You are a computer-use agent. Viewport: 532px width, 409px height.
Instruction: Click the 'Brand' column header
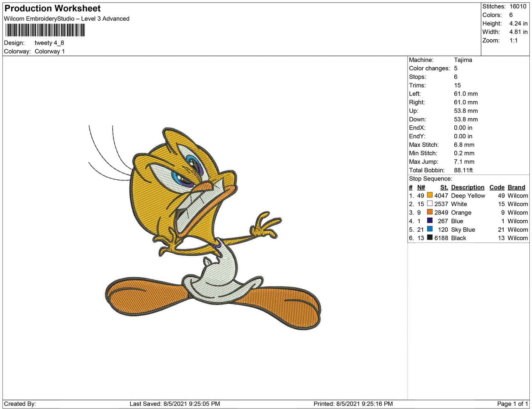(516, 187)
